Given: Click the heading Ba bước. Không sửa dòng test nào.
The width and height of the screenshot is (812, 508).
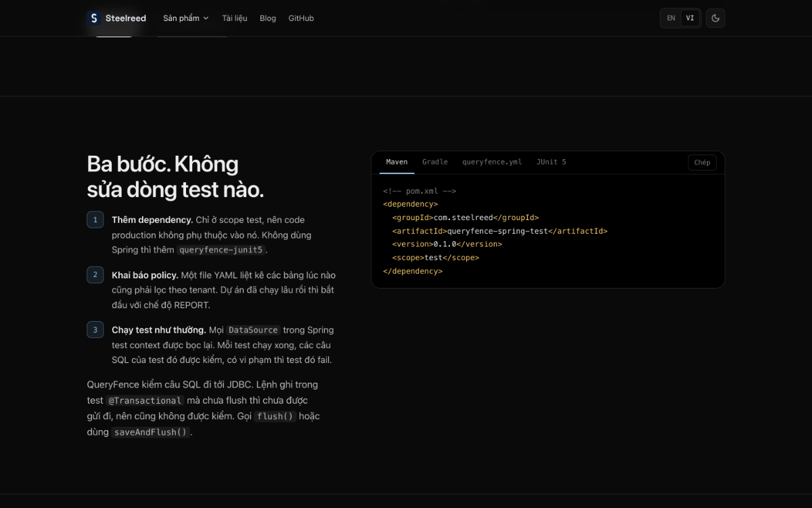Looking at the screenshot, I should click(175, 177).
